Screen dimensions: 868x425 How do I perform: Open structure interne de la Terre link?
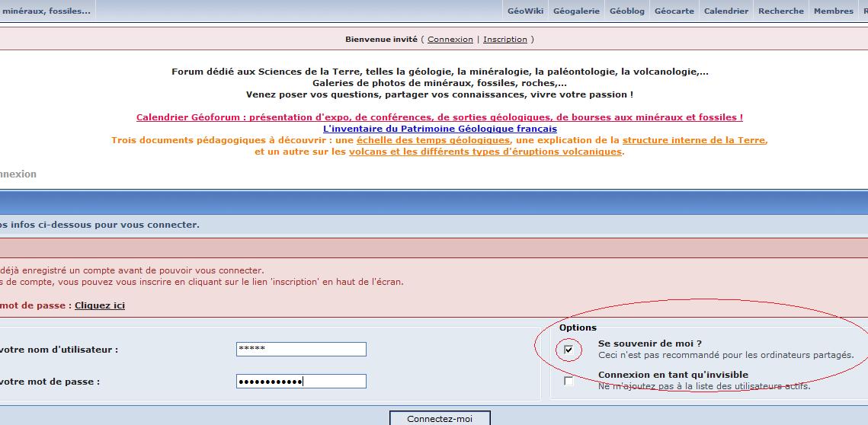click(693, 140)
